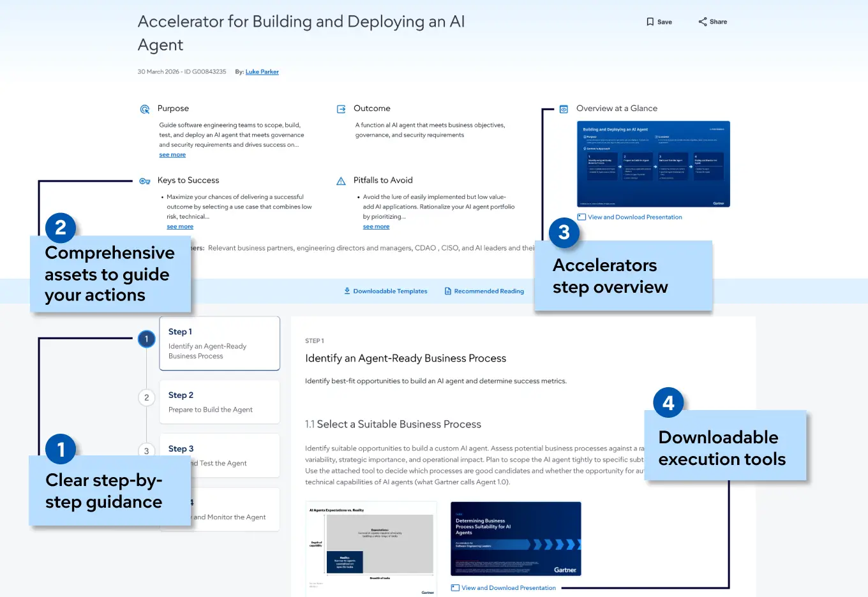The width and height of the screenshot is (868, 597).
Task: Click the Save button label
Action: pyautogui.click(x=664, y=22)
